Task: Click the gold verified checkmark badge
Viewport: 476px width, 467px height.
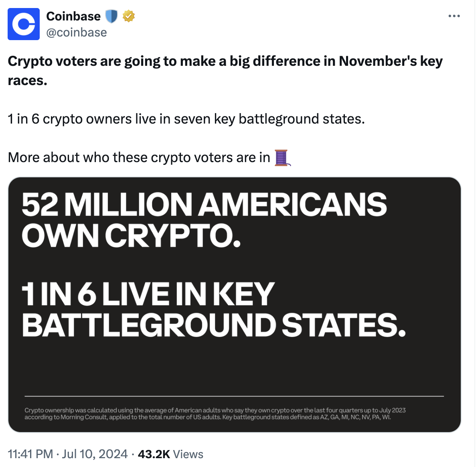Action: pyautogui.click(x=129, y=16)
